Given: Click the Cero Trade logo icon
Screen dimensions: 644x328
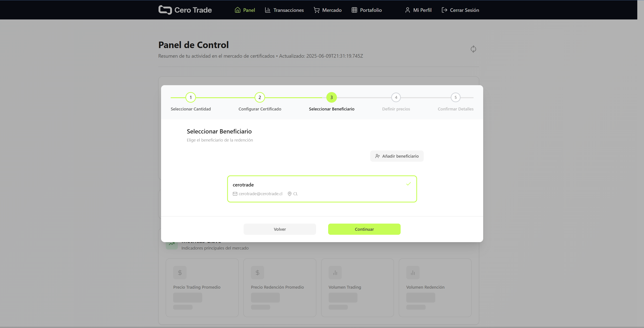Looking at the screenshot, I should 165,10.
